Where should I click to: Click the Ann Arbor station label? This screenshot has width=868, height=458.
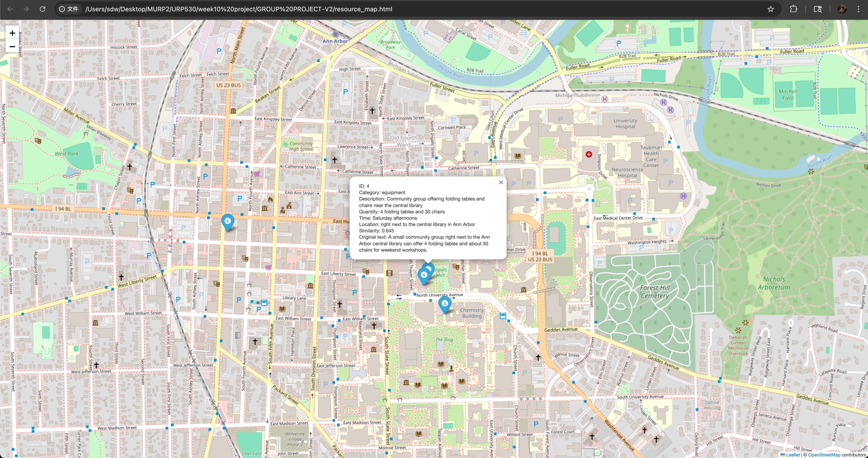335,41
